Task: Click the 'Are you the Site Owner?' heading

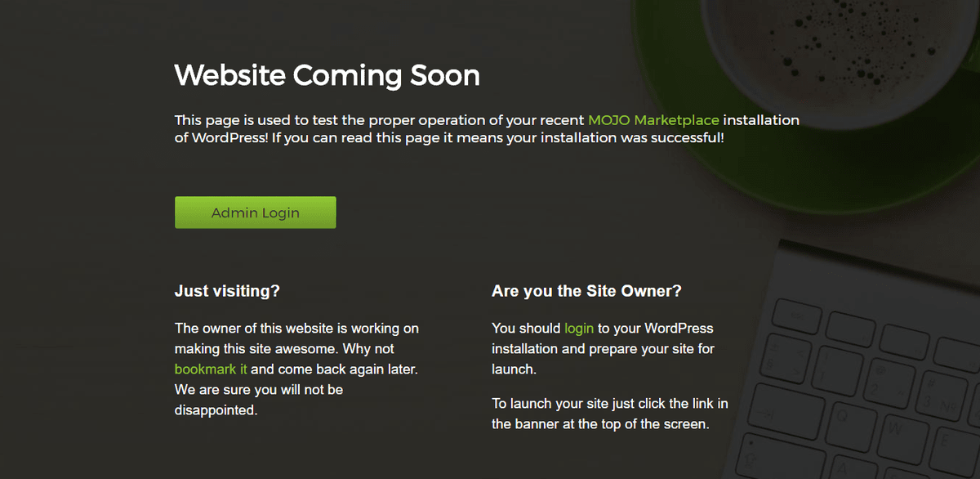Action: 586,291
